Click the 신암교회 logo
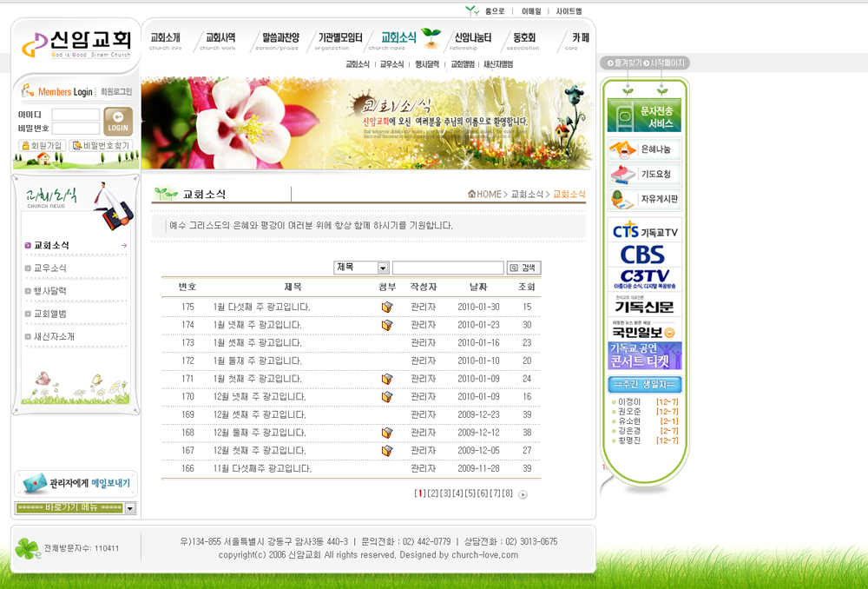This screenshot has width=868, height=589. (x=76, y=43)
